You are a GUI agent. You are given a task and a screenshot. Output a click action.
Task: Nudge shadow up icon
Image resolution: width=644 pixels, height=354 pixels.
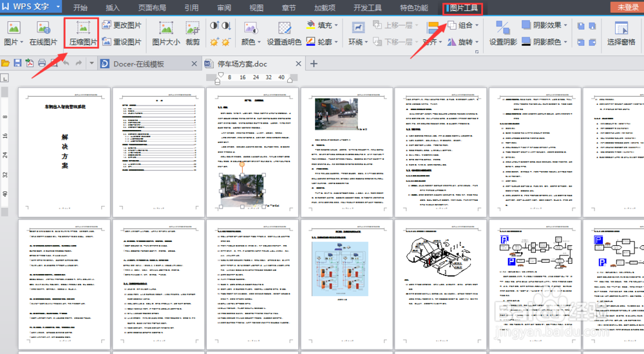click(x=581, y=26)
